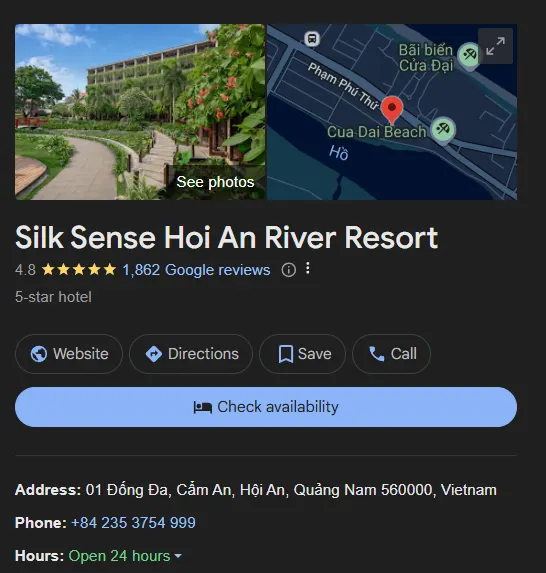Click the globe icon for Website
Viewport: 546px width, 573px height.
tap(39, 354)
